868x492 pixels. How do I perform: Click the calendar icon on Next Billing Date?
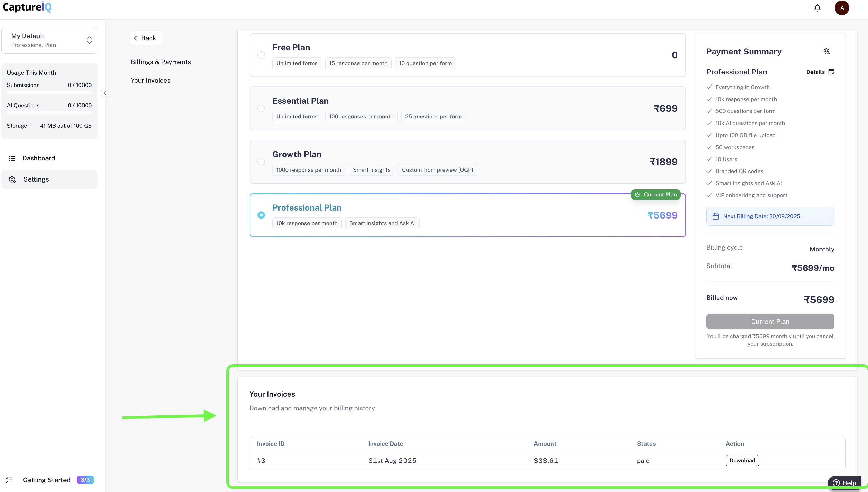(x=716, y=216)
